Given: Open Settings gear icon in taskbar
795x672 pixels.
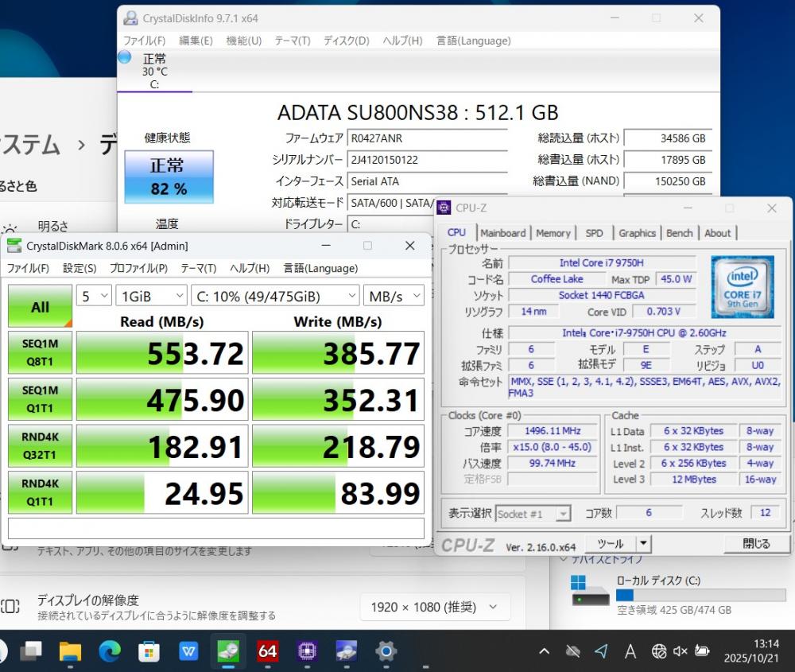Looking at the screenshot, I should 386,651.
